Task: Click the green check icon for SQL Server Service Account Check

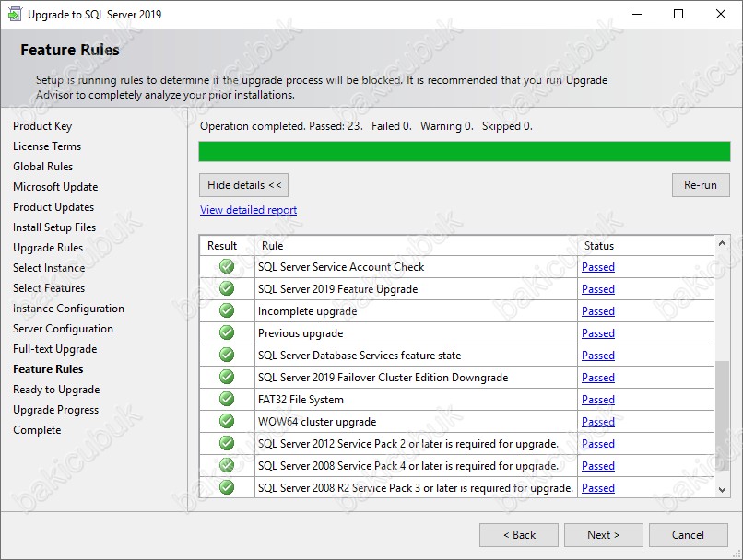Action: tap(227, 266)
